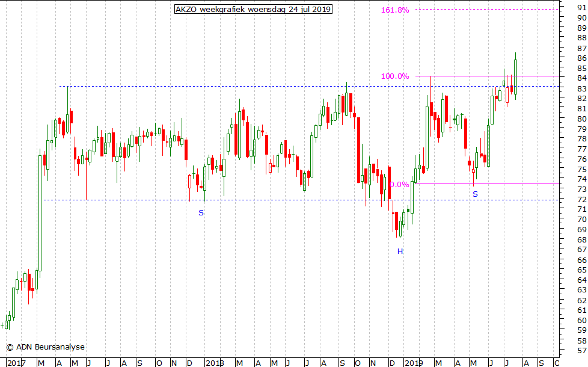
Task: Click the 2017 label on the time axis
Action: [16, 363]
